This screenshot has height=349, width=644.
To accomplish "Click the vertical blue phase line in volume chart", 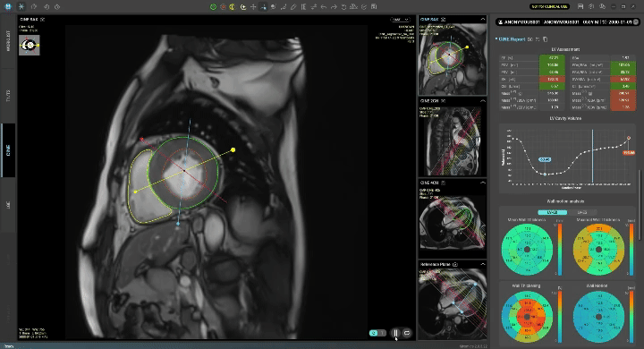I will [x=593, y=156].
